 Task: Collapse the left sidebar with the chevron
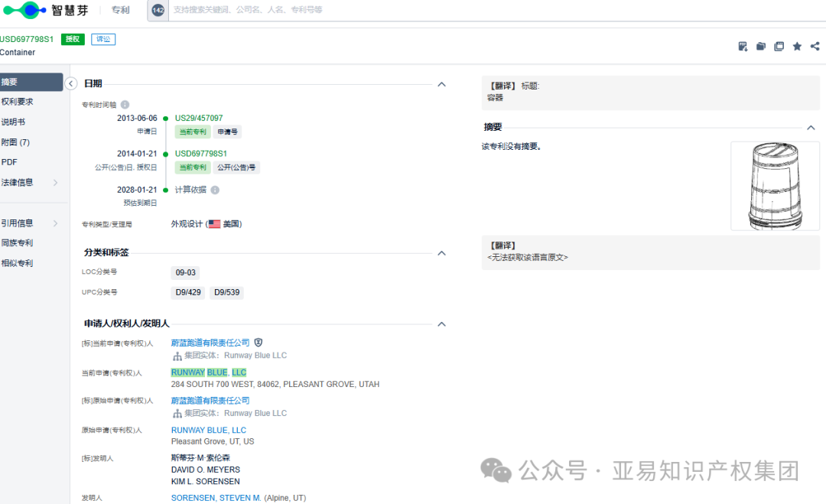(71, 84)
